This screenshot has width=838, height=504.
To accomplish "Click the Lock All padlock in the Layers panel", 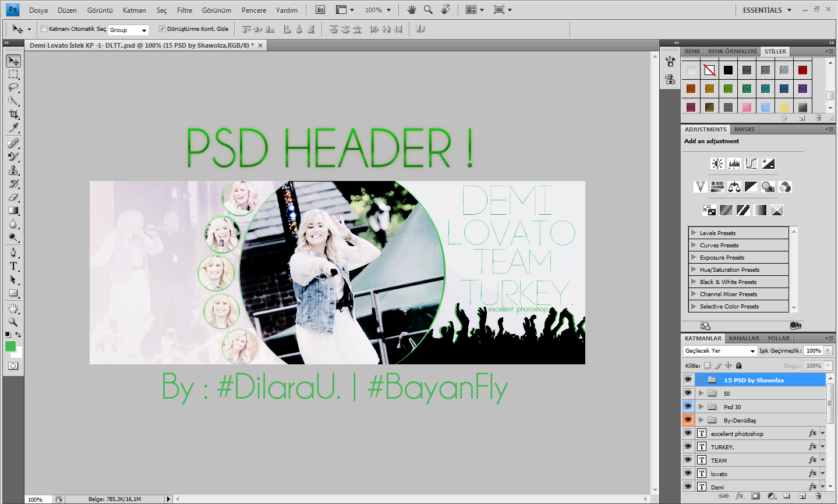I will pyautogui.click(x=738, y=365).
